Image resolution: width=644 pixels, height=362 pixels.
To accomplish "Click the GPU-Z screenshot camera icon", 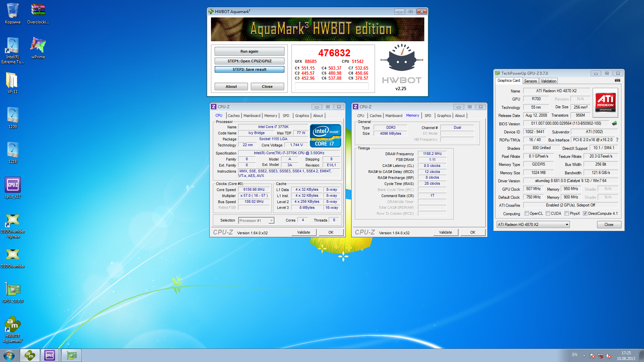I will coord(617,80).
